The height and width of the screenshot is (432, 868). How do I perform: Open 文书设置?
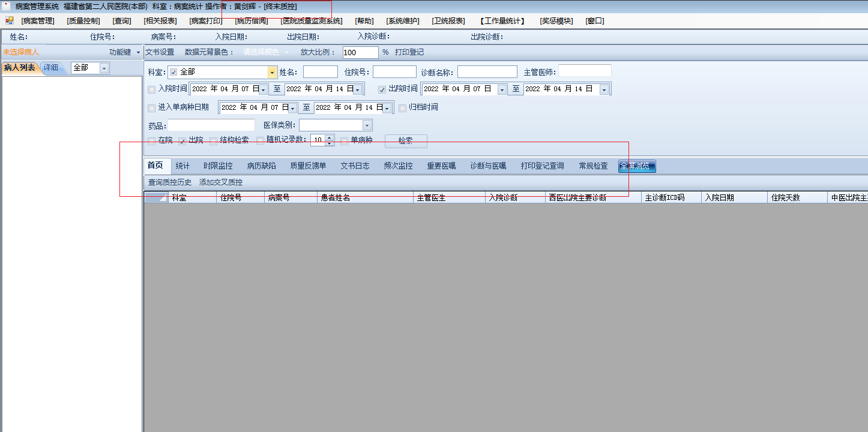pos(160,52)
